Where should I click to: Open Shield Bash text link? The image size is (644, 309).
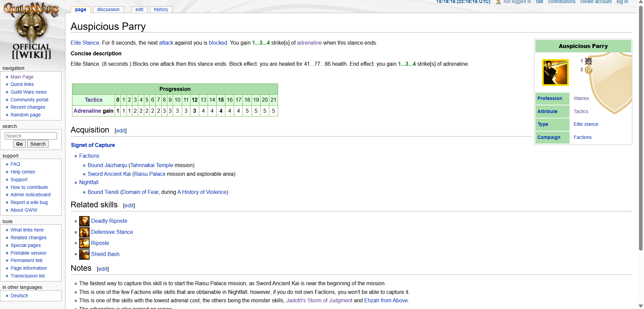coord(105,254)
